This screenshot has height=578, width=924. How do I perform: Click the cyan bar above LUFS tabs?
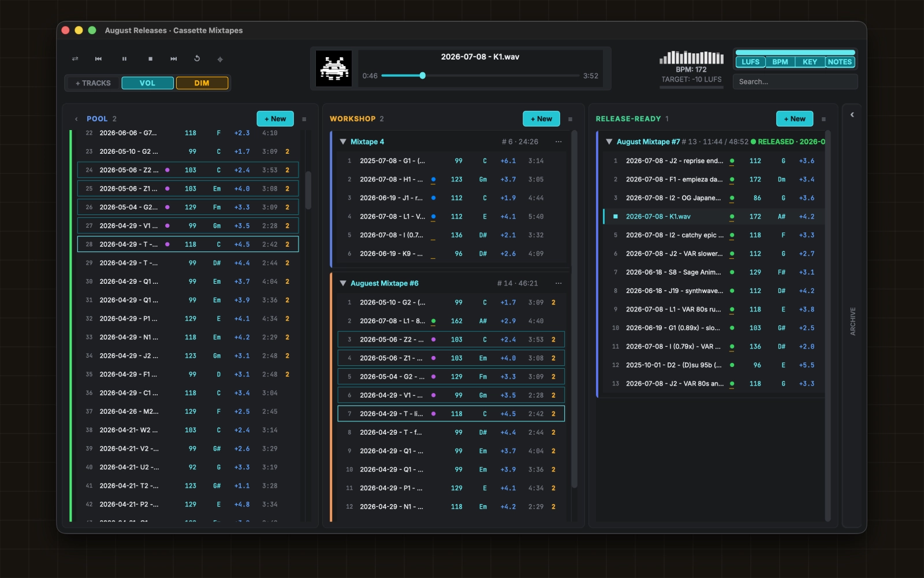click(x=795, y=53)
